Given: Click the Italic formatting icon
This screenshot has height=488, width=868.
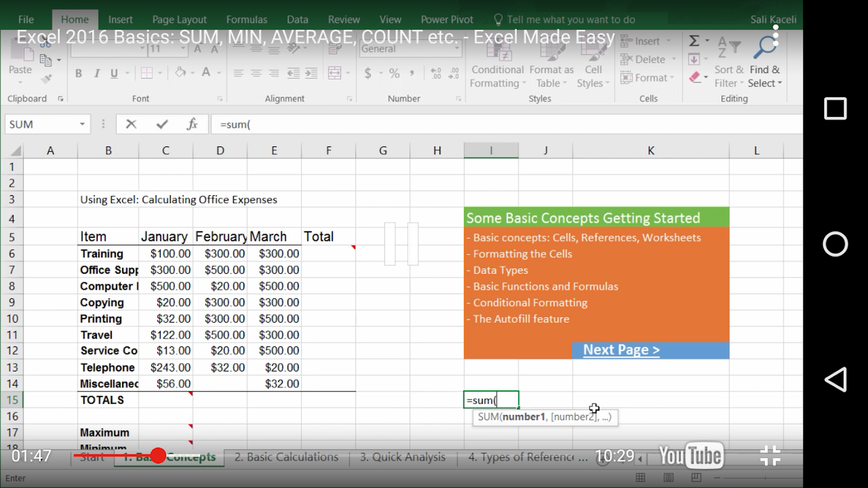Looking at the screenshot, I should (x=96, y=74).
